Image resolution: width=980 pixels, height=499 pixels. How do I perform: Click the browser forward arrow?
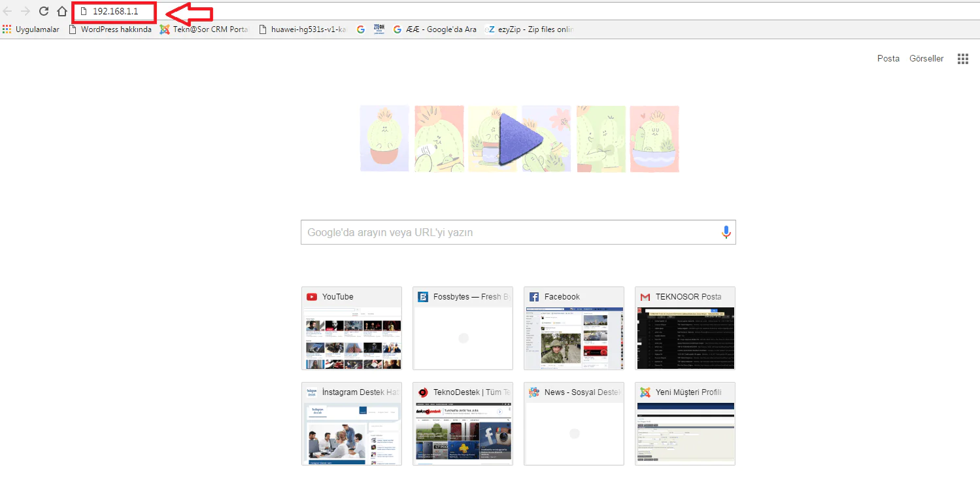tap(26, 11)
